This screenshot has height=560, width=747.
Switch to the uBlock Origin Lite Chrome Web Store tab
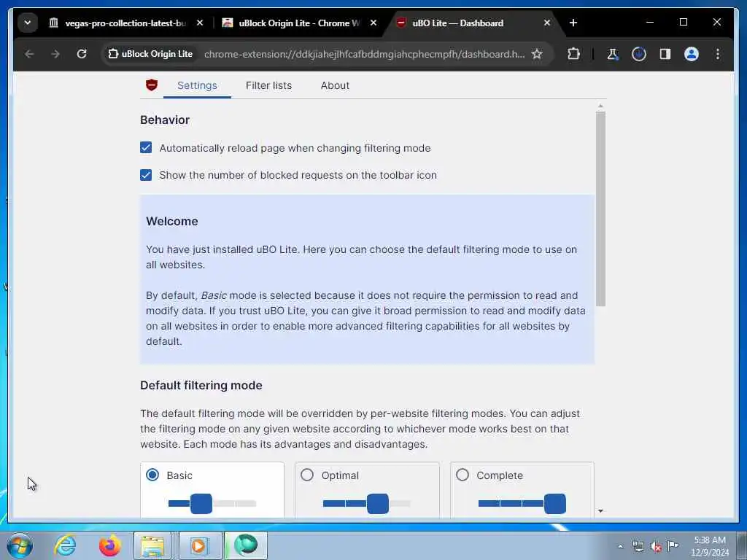(299, 23)
